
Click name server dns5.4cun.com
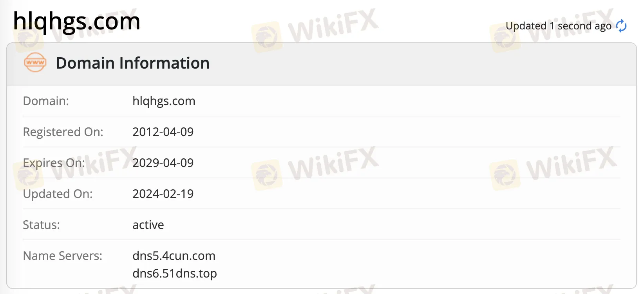pyautogui.click(x=174, y=256)
